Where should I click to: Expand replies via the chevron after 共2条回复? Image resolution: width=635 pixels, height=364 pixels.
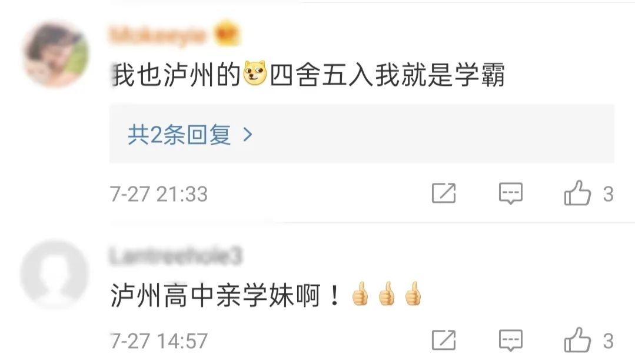tap(247, 134)
